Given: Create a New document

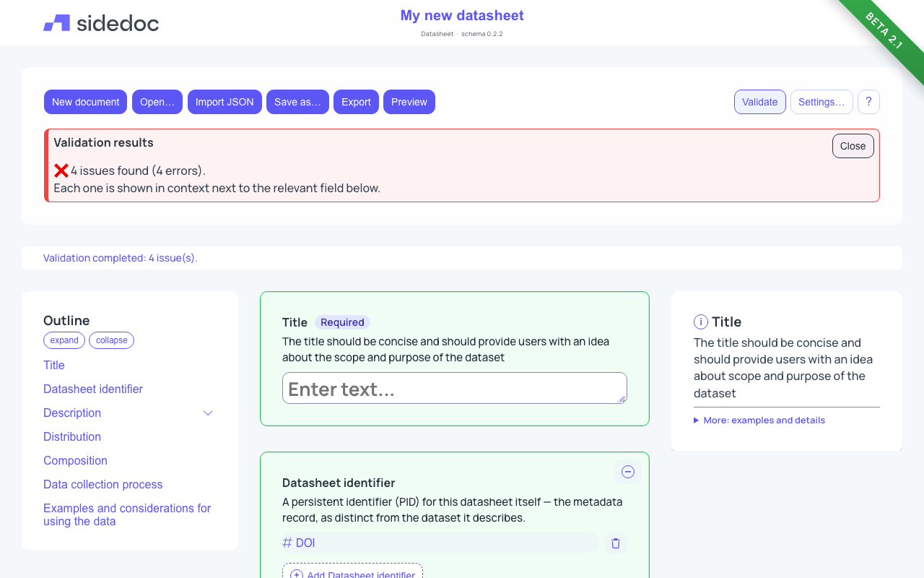Looking at the screenshot, I should tap(85, 102).
